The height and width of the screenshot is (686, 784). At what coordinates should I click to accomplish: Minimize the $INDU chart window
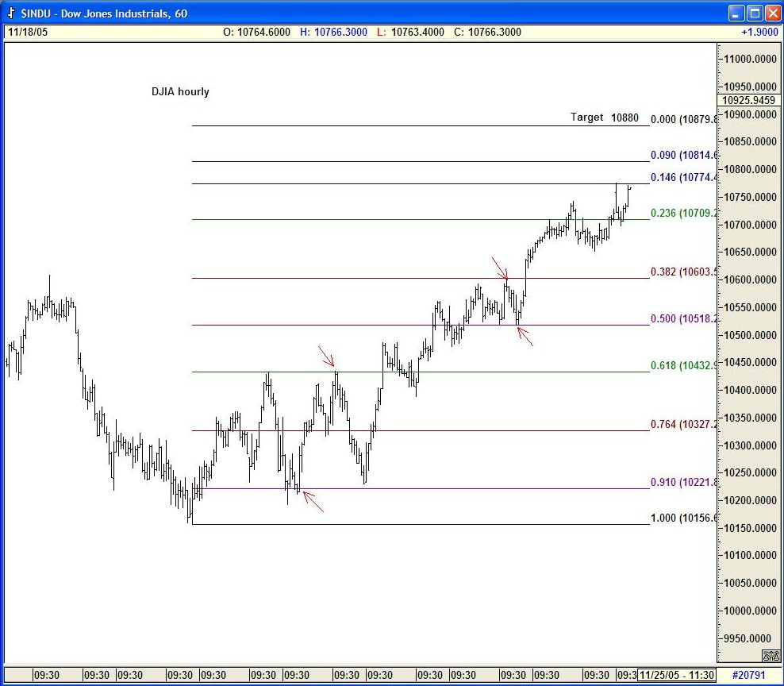[x=736, y=13]
